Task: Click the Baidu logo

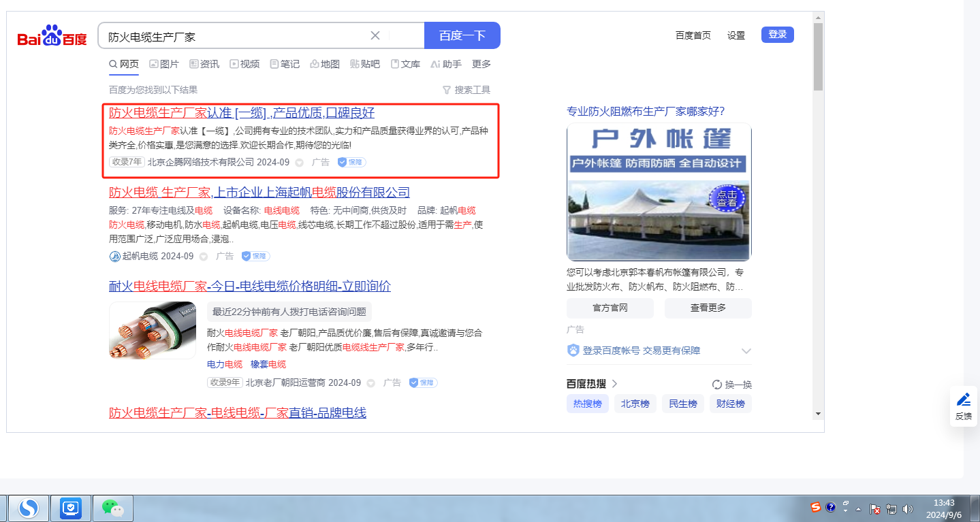Action: (52, 35)
